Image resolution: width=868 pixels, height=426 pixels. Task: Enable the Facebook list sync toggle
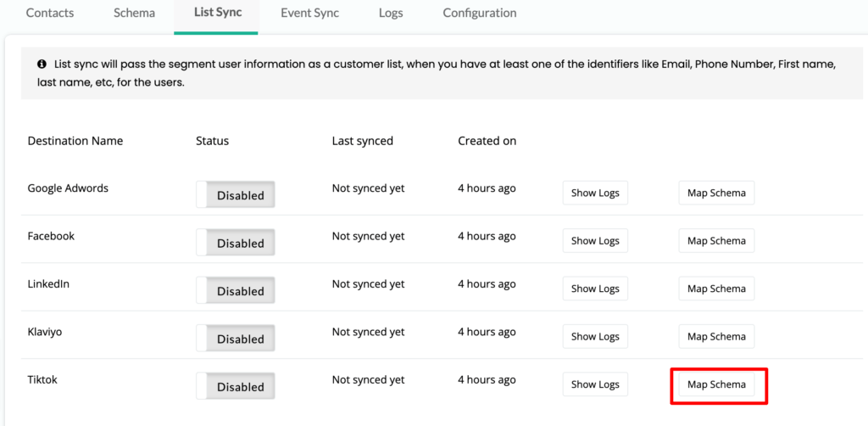coord(236,242)
